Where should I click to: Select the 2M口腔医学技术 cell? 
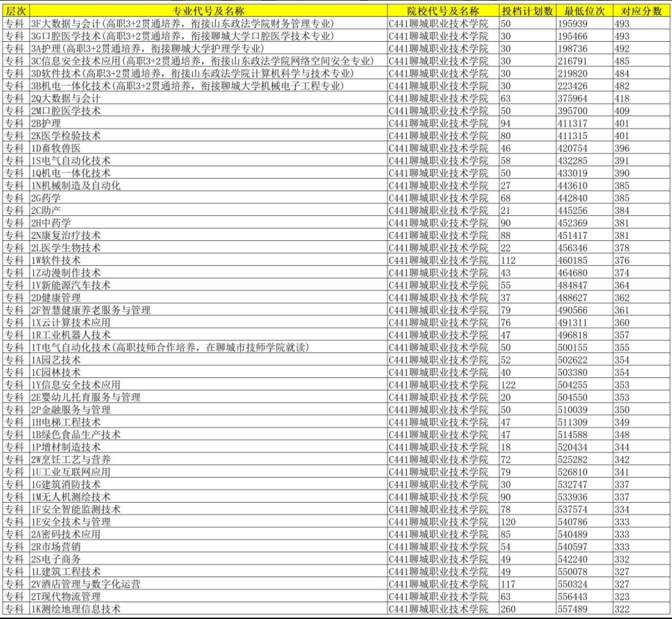point(208,111)
